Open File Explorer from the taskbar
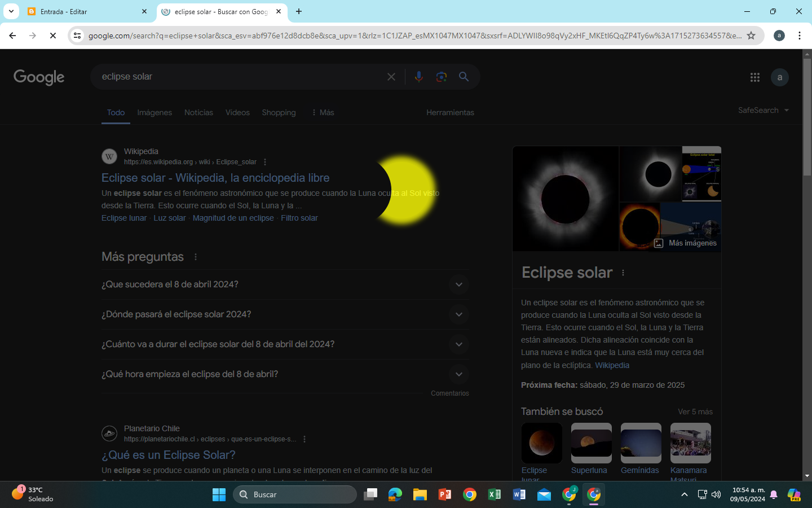812x508 pixels. click(x=420, y=494)
